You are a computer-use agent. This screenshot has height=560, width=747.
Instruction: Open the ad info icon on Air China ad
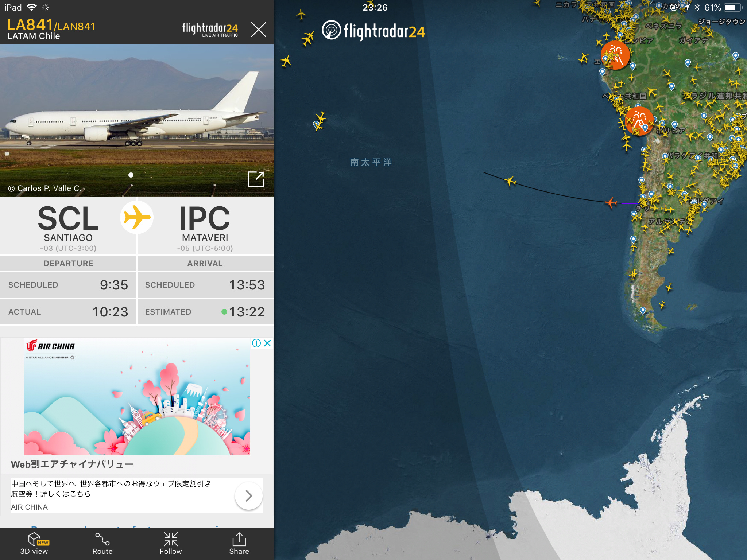point(256,343)
